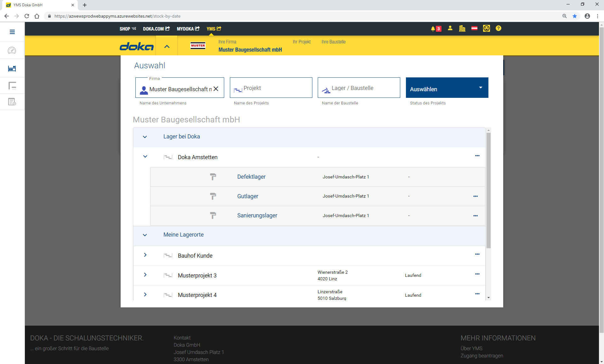604x364 pixels.
Task: Click the company building icon in header
Action: [x=462, y=29]
